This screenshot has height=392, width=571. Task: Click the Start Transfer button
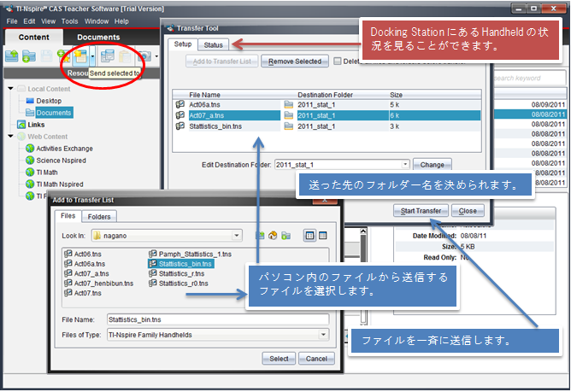click(421, 211)
